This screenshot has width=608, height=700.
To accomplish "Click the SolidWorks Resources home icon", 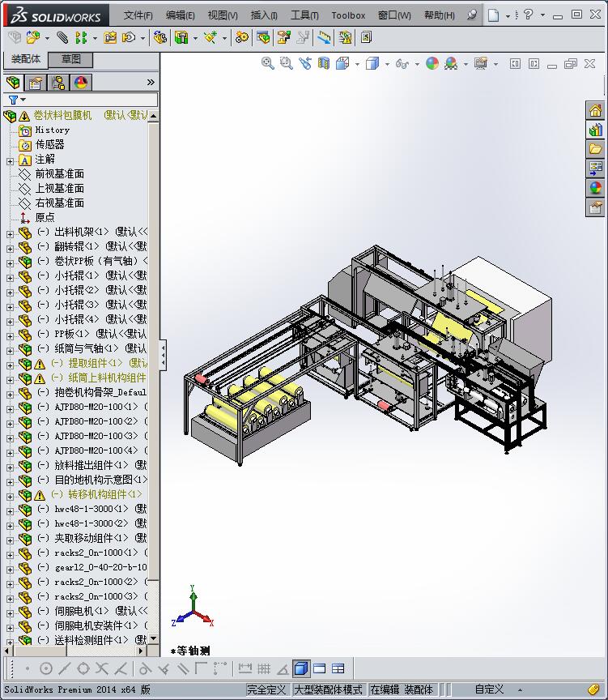I will pos(596,110).
